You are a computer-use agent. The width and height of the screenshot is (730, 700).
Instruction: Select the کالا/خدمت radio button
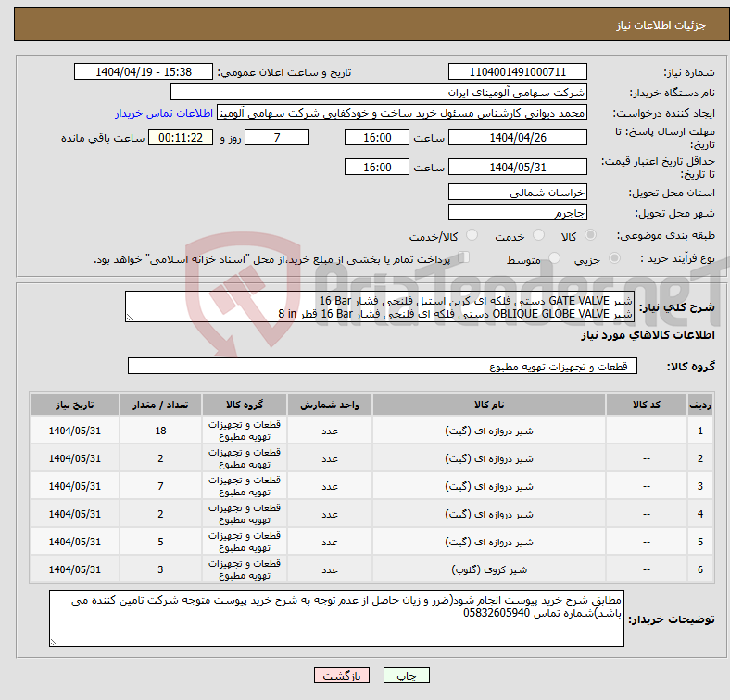click(x=472, y=235)
